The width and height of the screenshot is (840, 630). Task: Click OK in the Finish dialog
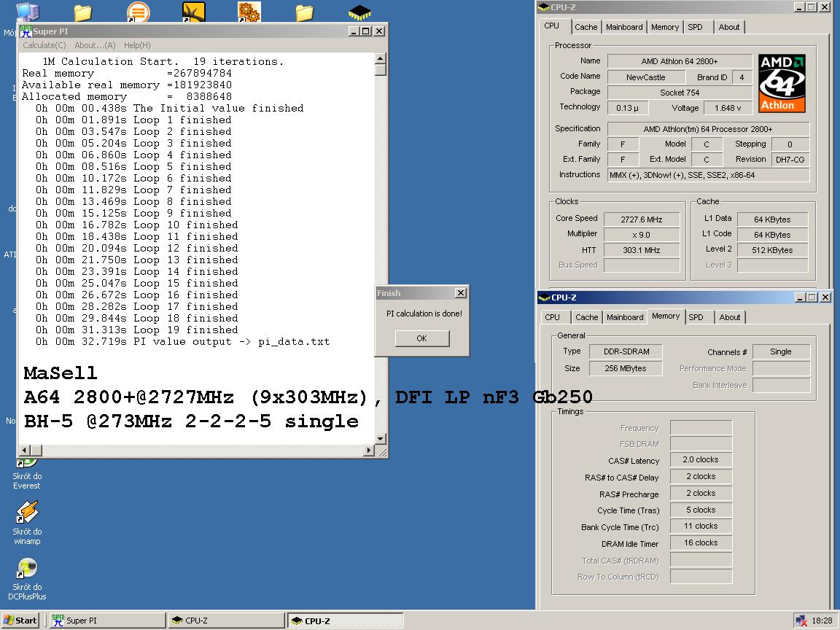tap(422, 338)
